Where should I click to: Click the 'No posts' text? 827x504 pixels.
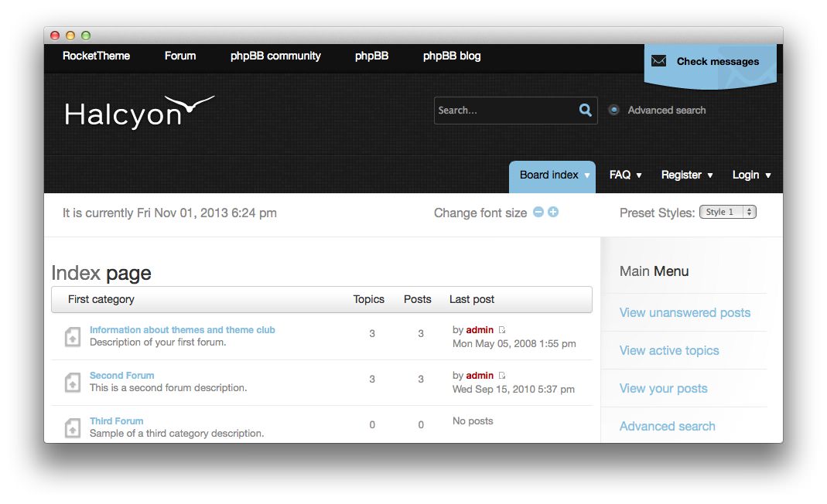(473, 421)
